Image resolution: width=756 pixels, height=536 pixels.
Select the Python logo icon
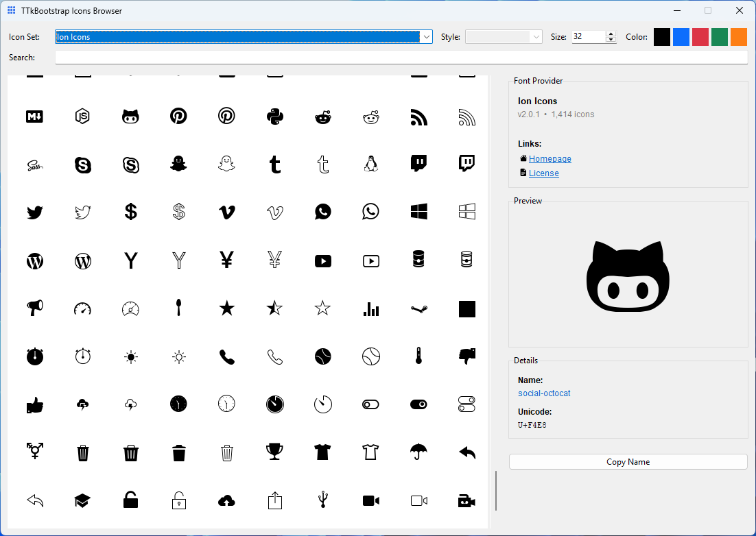pyautogui.click(x=274, y=117)
